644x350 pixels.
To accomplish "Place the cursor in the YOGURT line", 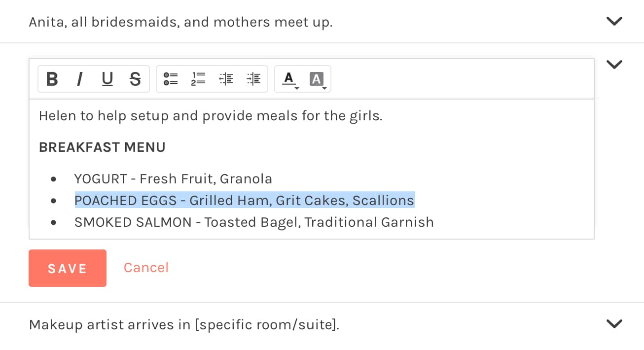I will coord(173,179).
